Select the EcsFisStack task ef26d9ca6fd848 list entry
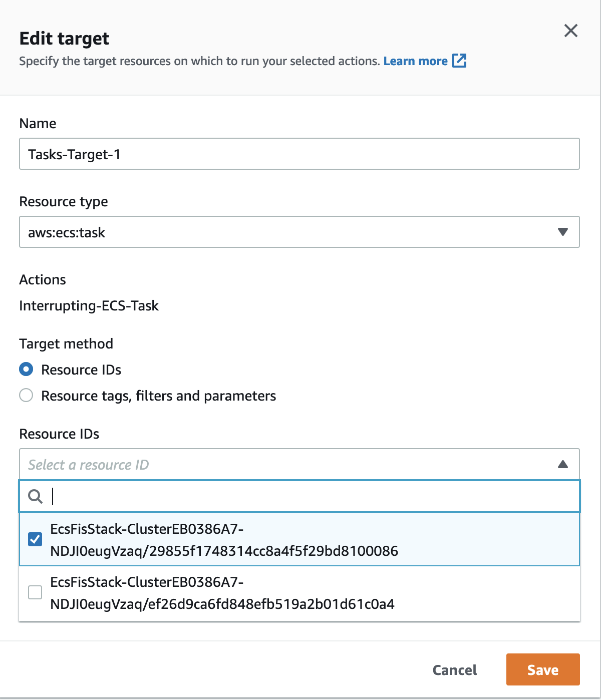The height and width of the screenshot is (700, 601). click(x=299, y=593)
